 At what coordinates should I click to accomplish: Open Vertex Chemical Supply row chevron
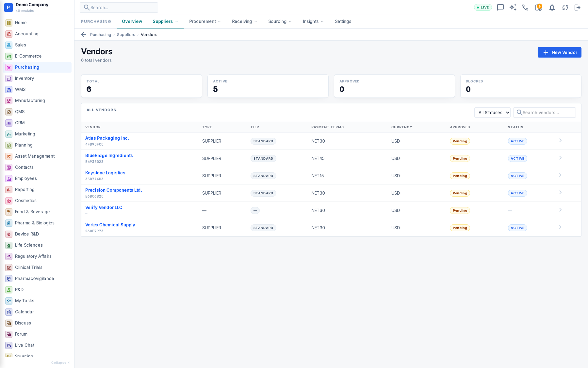point(560,227)
